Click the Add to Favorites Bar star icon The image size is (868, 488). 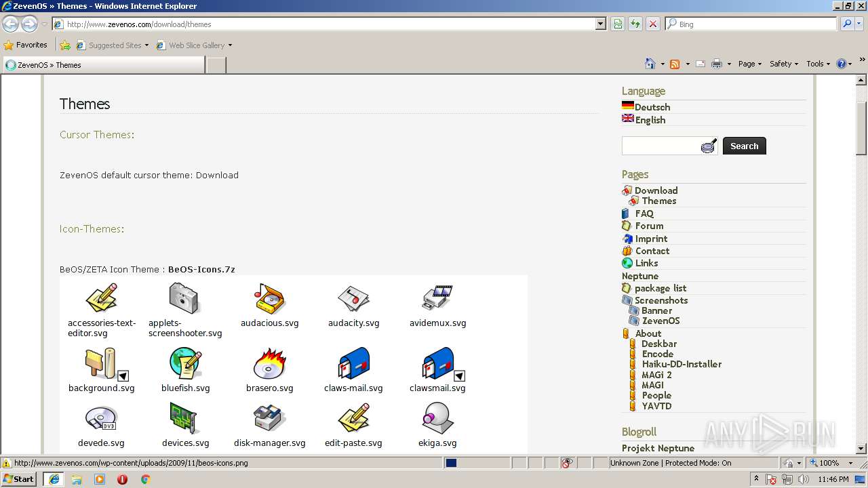pos(65,45)
